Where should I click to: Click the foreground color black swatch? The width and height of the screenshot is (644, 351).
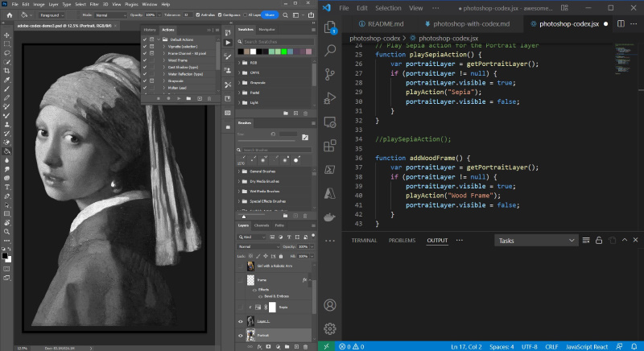point(5,256)
